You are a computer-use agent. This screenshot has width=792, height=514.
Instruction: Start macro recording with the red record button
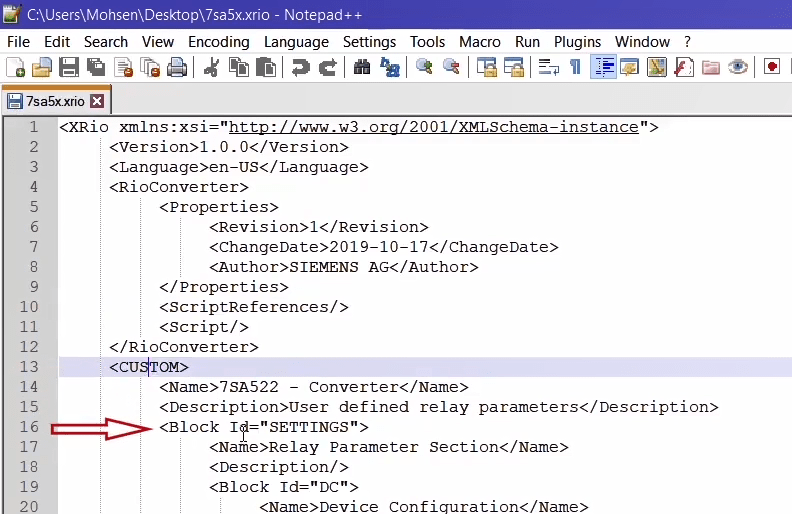pyautogui.click(x=772, y=68)
